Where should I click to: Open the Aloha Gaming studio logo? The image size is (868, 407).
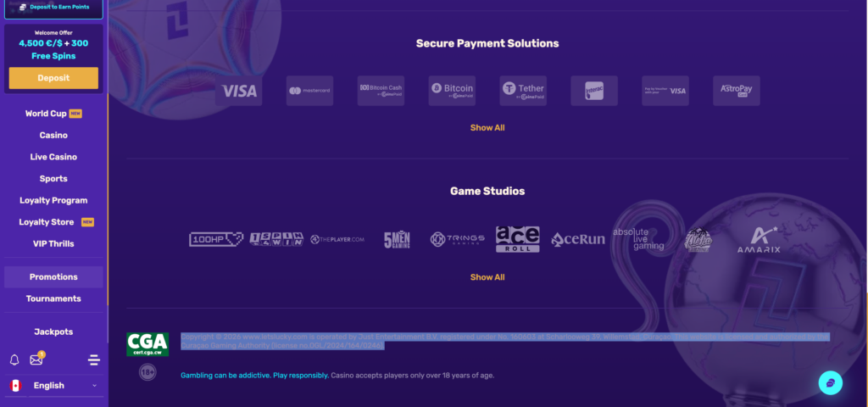[x=698, y=240]
